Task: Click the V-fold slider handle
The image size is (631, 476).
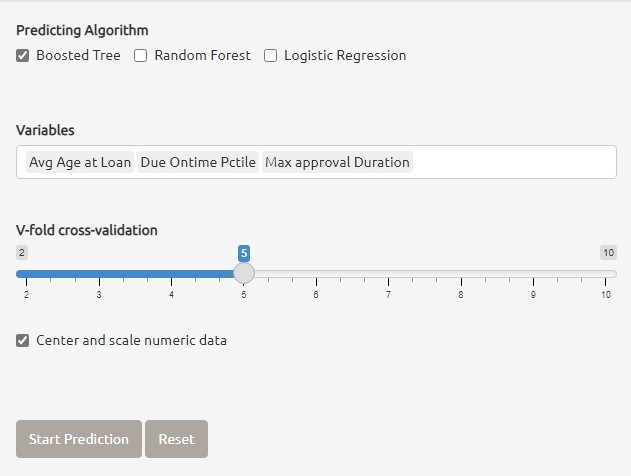Action: pyautogui.click(x=244, y=273)
